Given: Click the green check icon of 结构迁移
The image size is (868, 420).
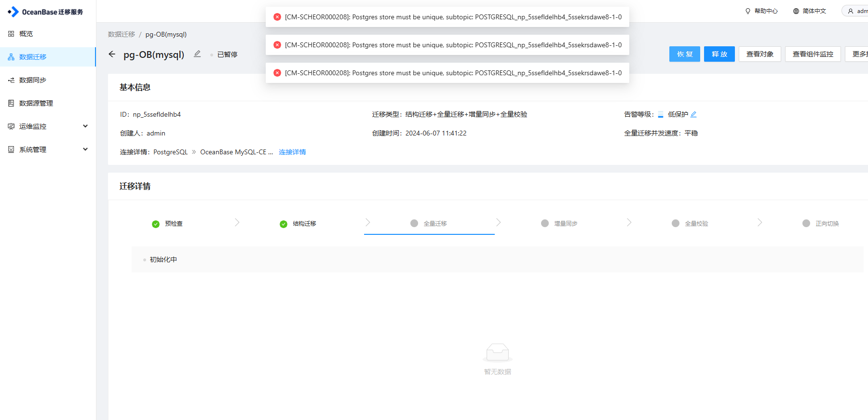Looking at the screenshot, I should [284, 224].
